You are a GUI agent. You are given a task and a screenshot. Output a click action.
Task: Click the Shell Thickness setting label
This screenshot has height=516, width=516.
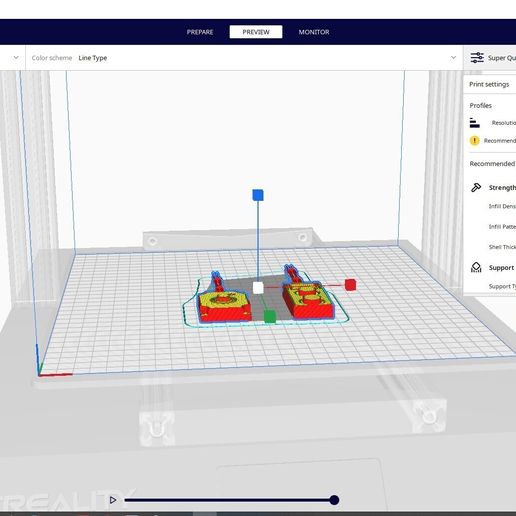(502, 247)
